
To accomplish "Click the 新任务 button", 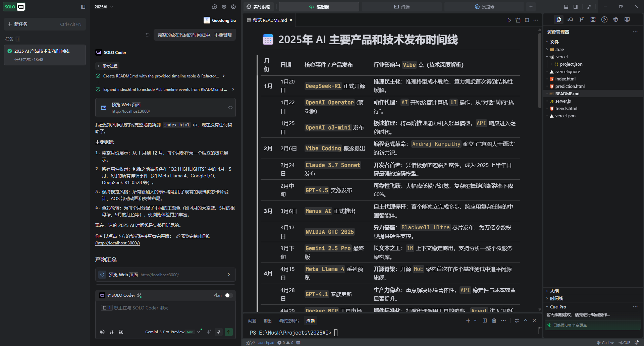I will [x=45, y=24].
